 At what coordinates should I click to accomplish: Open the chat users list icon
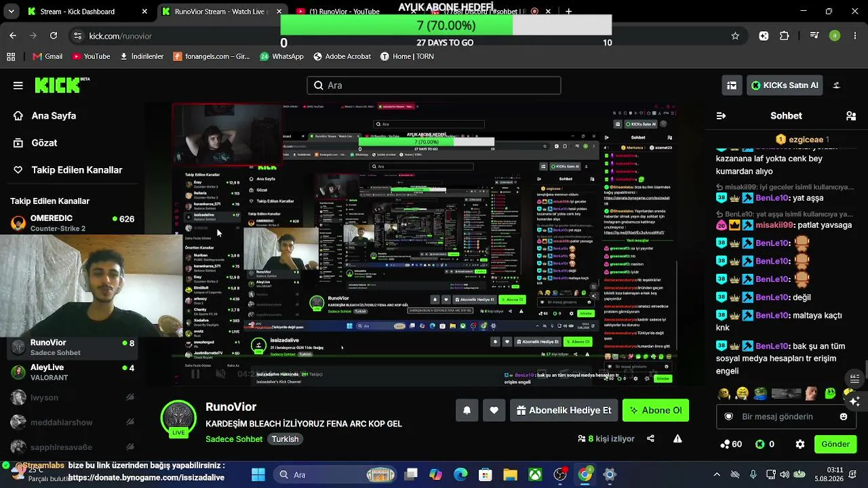(x=851, y=116)
